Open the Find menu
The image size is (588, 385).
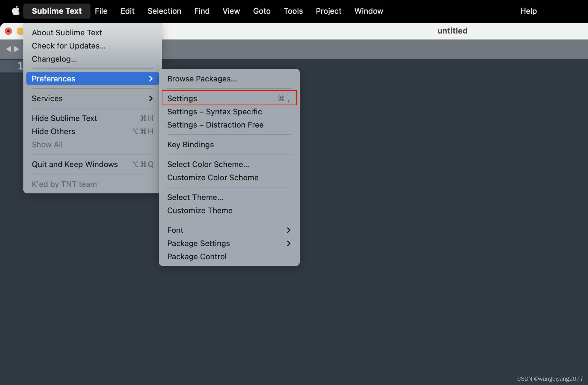[202, 11]
